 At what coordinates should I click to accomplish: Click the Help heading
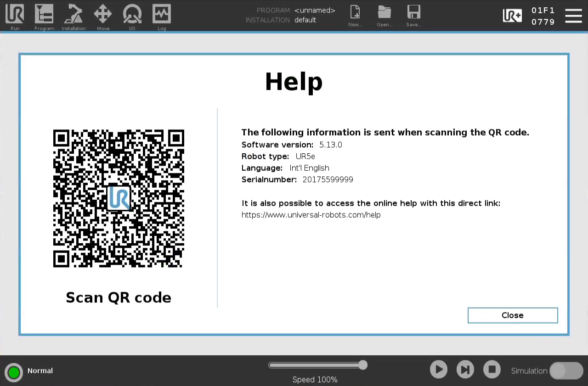click(x=294, y=82)
